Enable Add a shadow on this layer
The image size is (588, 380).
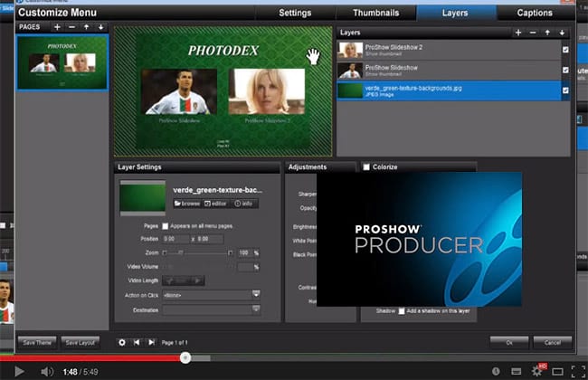pos(402,311)
